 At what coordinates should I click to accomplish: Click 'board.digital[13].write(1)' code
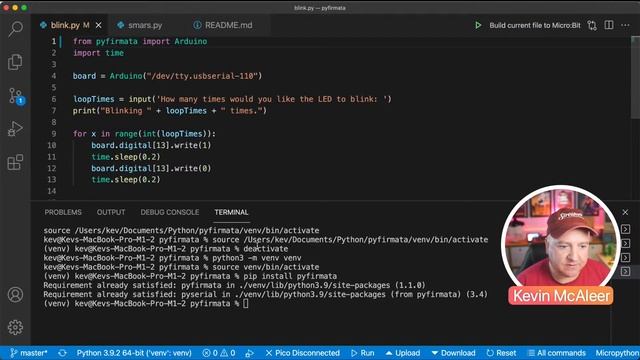click(151, 145)
